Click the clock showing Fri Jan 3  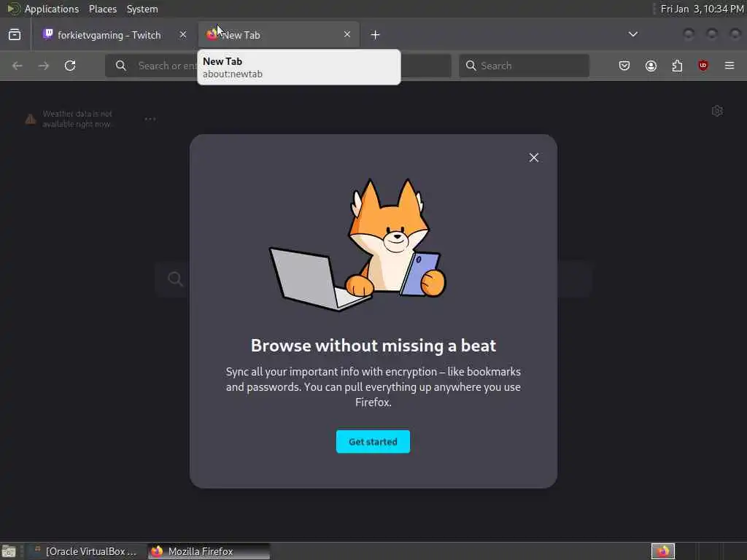click(702, 9)
